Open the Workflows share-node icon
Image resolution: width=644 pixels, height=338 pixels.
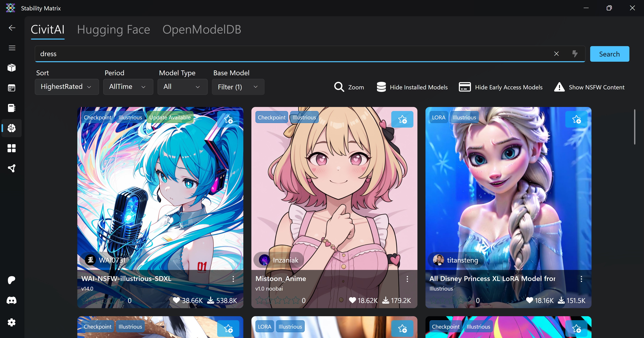12,168
